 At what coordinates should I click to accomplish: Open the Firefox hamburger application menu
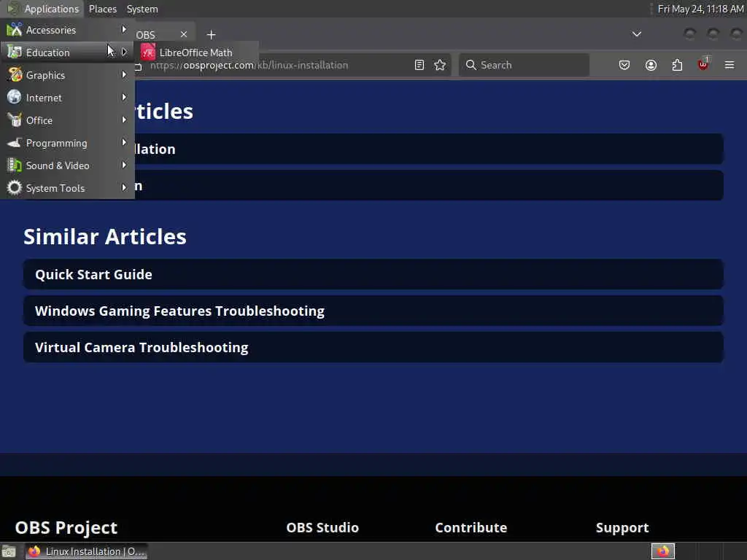(729, 65)
